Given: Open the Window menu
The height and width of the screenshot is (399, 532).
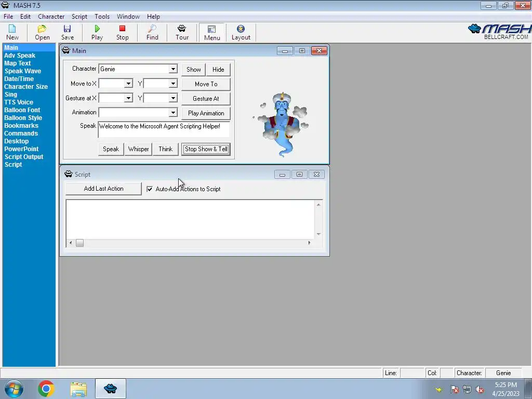Looking at the screenshot, I should pyautogui.click(x=128, y=16).
